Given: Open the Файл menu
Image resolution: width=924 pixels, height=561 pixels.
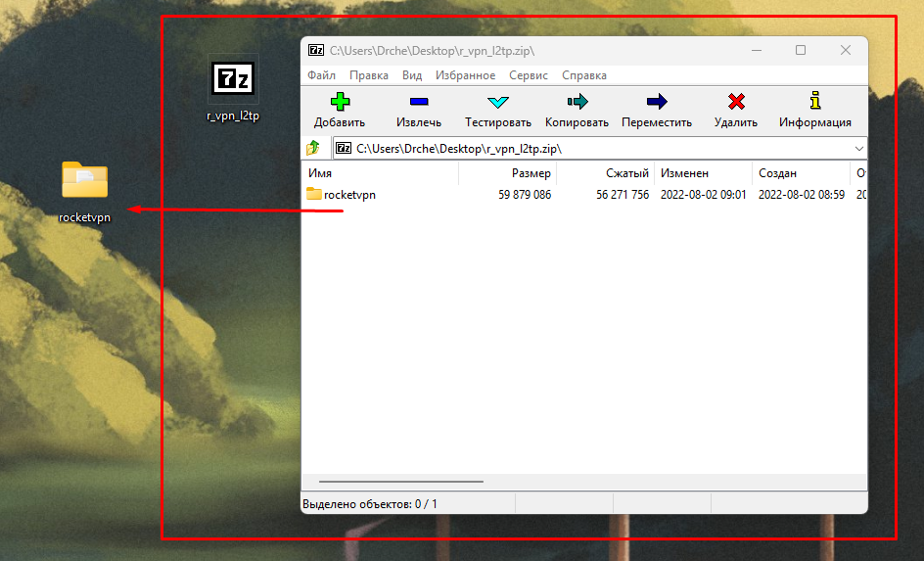Looking at the screenshot, I should [321, 75].
